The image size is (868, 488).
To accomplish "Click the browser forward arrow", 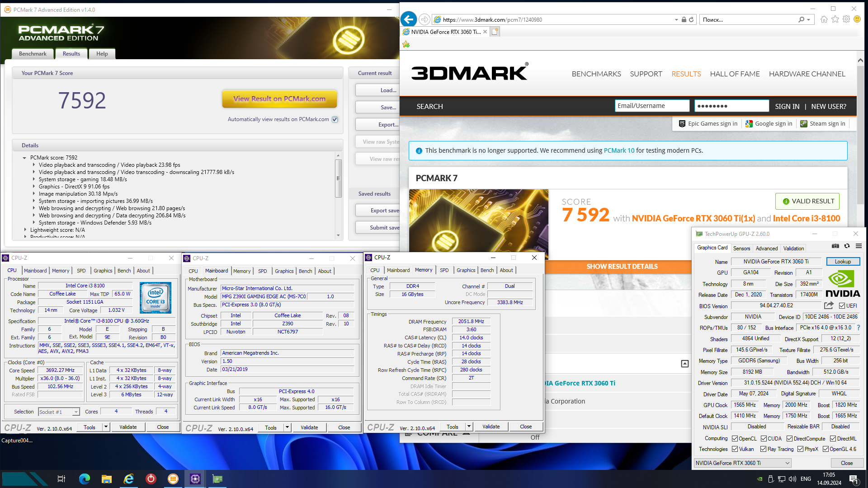I will coord(424,19).
